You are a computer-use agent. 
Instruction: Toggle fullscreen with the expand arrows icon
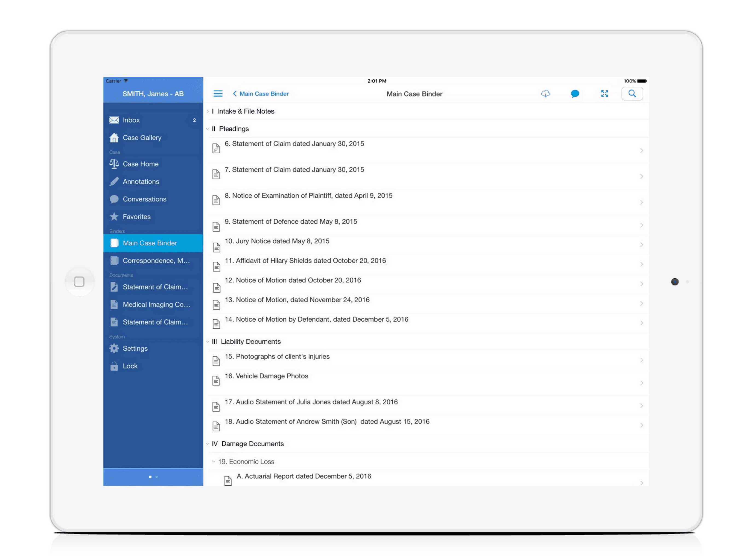(x=604, y=94)
